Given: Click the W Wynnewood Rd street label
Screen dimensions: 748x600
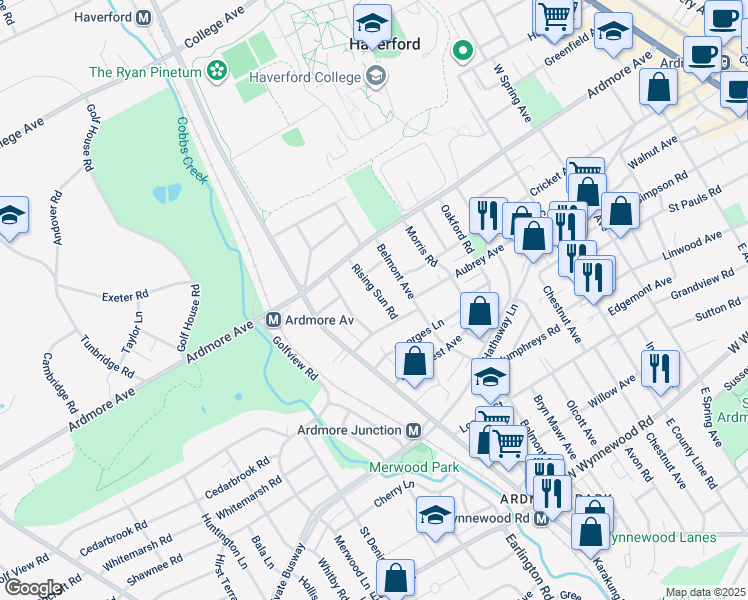Looking at the screenshot, I should (x=610, y=448).
